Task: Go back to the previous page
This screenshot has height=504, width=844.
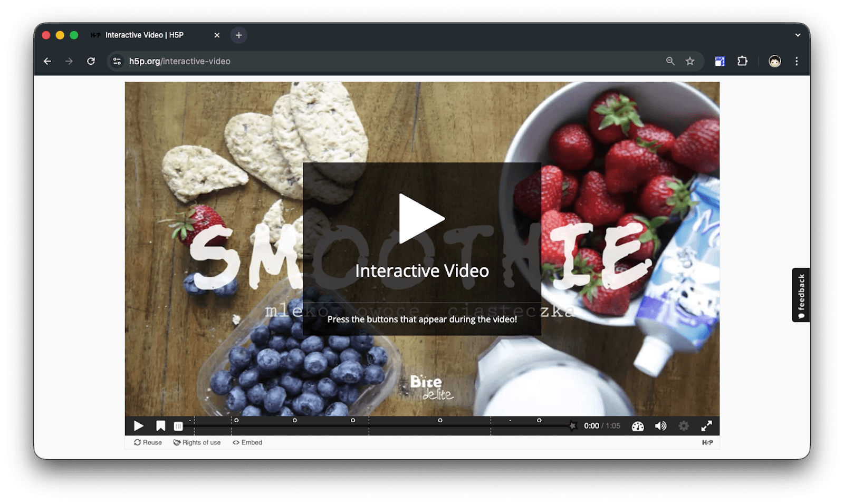Action: (x=47, y=61)
